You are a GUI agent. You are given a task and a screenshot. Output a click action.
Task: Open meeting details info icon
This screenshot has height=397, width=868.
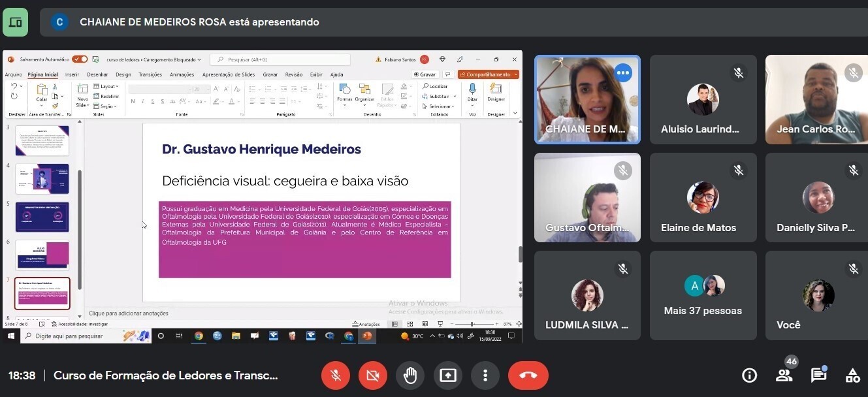[749, 375]
